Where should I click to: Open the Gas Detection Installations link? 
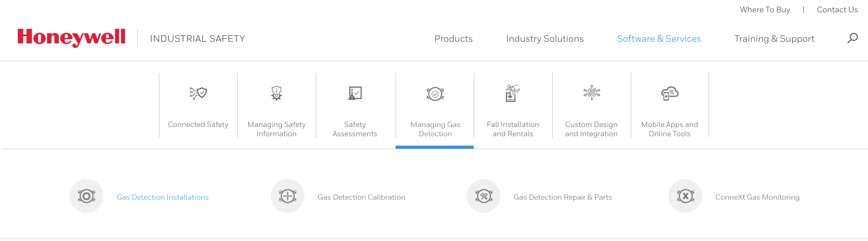pyautogui.click(x=163, y=197)
